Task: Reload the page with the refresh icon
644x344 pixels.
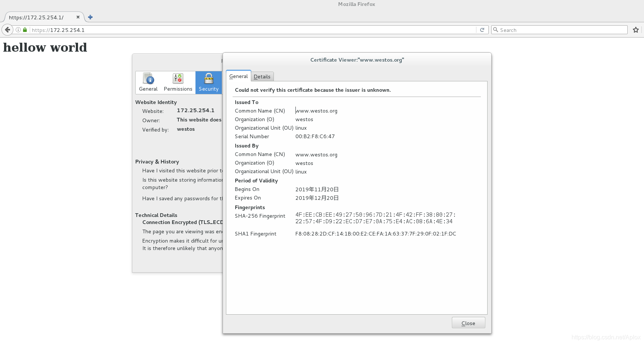Action: (x=482, y=30)
